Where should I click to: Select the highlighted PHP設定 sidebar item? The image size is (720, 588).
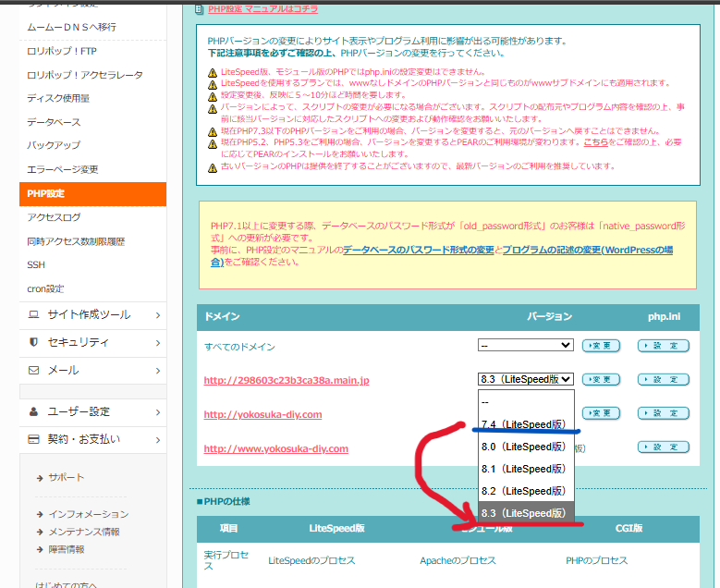pyautogui.click(x=46, y=194)
